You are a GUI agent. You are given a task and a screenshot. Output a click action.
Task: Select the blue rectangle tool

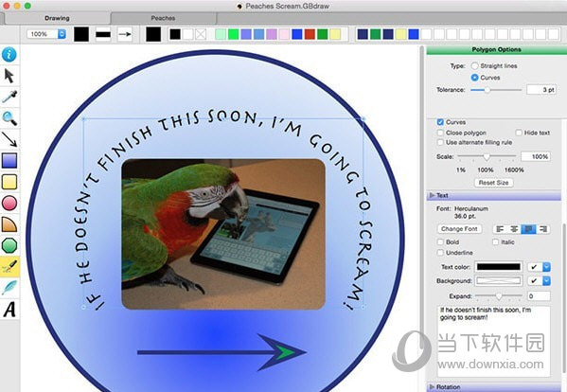pyautogui.click(x=9, y=161)
